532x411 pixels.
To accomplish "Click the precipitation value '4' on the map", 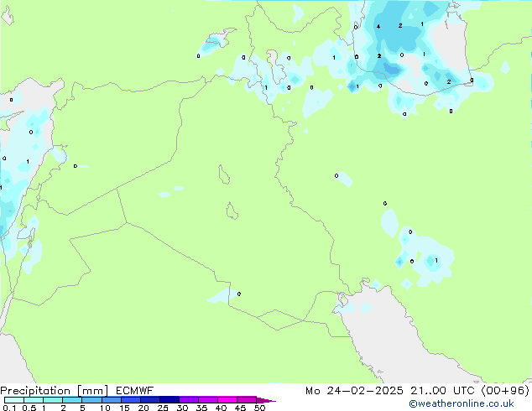I will (378, 27).
